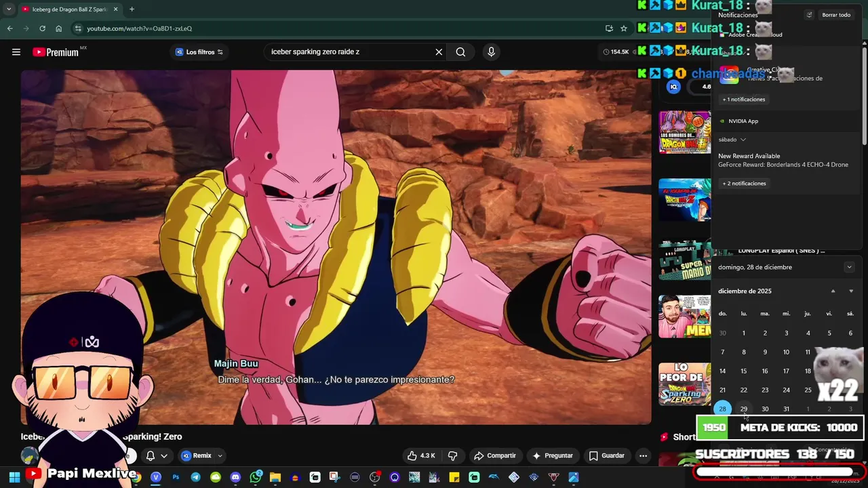Open the Super Mario longplay thumbnail
This screenshot has height=488, width=868.
tap(685, 260)
